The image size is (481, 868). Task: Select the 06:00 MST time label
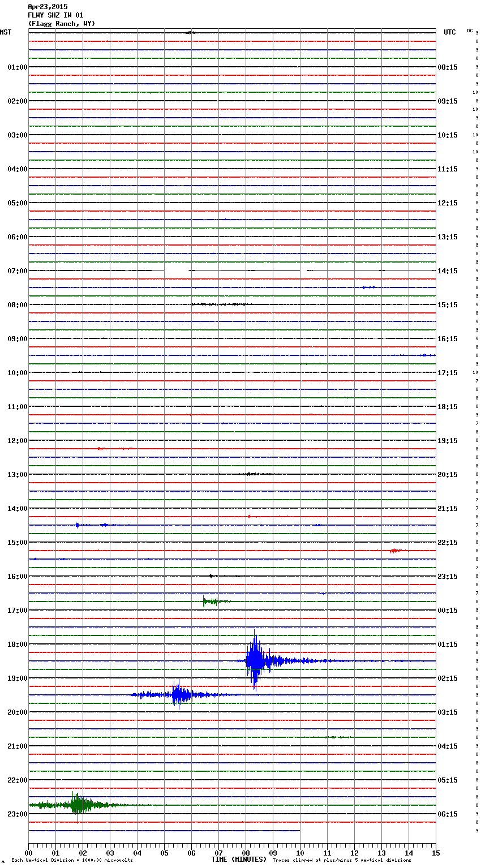pyautogui.click(x=18, y=237)
